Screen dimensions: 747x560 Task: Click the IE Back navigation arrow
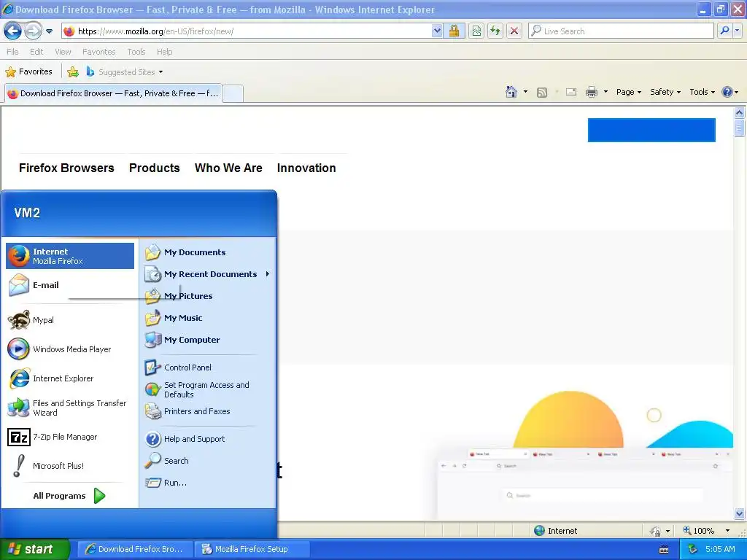[x=12, y=31]
